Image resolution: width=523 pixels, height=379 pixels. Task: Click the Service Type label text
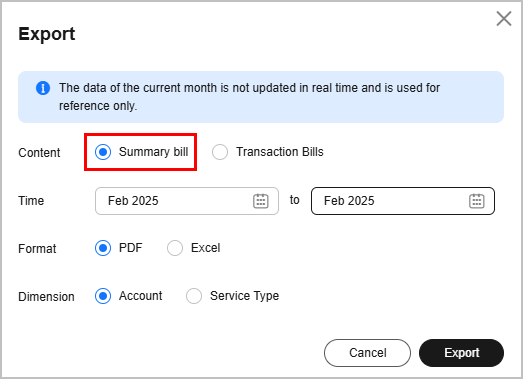coord(244,296)
